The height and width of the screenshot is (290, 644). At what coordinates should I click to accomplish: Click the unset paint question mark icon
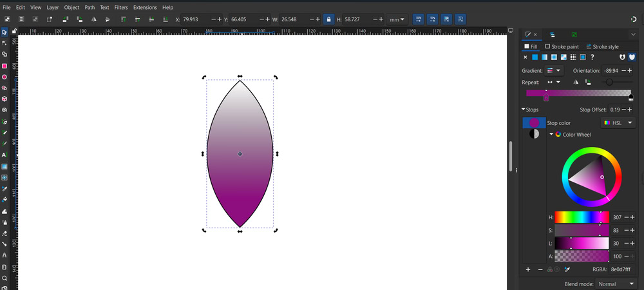pyautogui.click(x=592, y=57)
